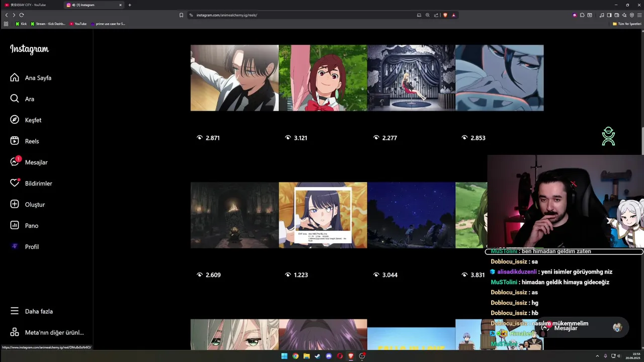The height and width of the screenshot is (362, 644).
Task: Open Brave Wallet icon
Action: click(617, 15)
